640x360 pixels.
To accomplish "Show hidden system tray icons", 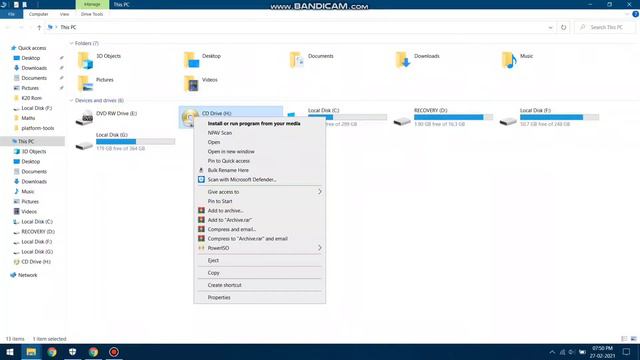I will pyautogui.click(x=552, y=352).
